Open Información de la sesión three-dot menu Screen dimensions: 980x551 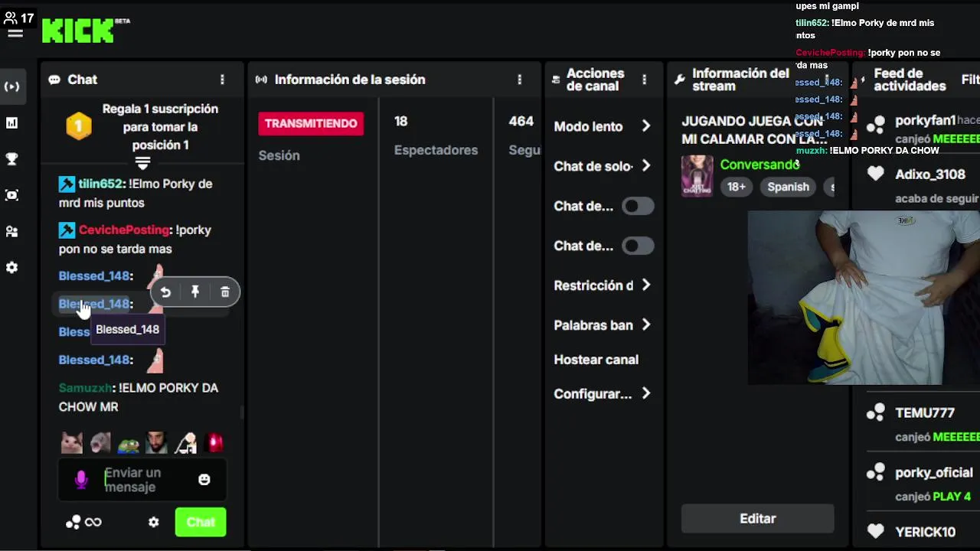coord(519,80)
